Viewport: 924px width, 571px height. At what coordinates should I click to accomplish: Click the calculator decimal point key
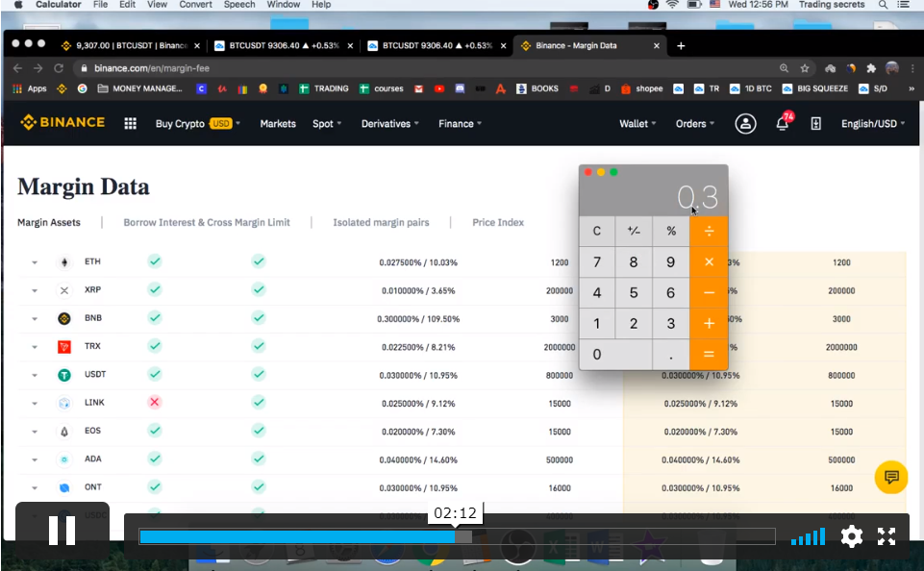pyautogui.click(x=671, y=354)
